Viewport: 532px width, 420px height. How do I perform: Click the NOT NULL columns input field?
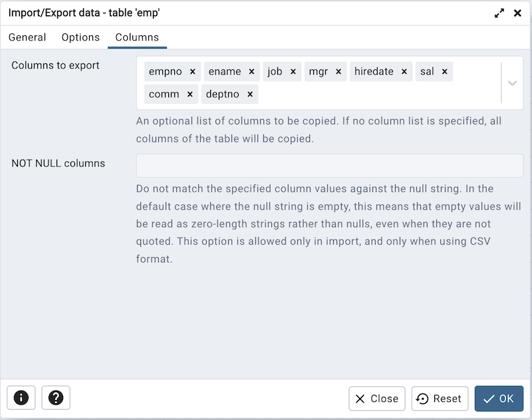pos(329,165)
